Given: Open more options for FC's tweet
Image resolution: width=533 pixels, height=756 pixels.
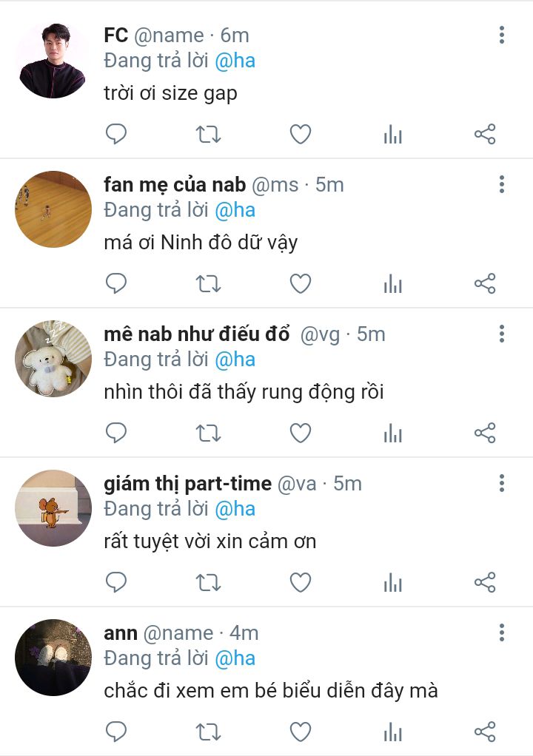Looking at the screenshot, I should [502, 36].
